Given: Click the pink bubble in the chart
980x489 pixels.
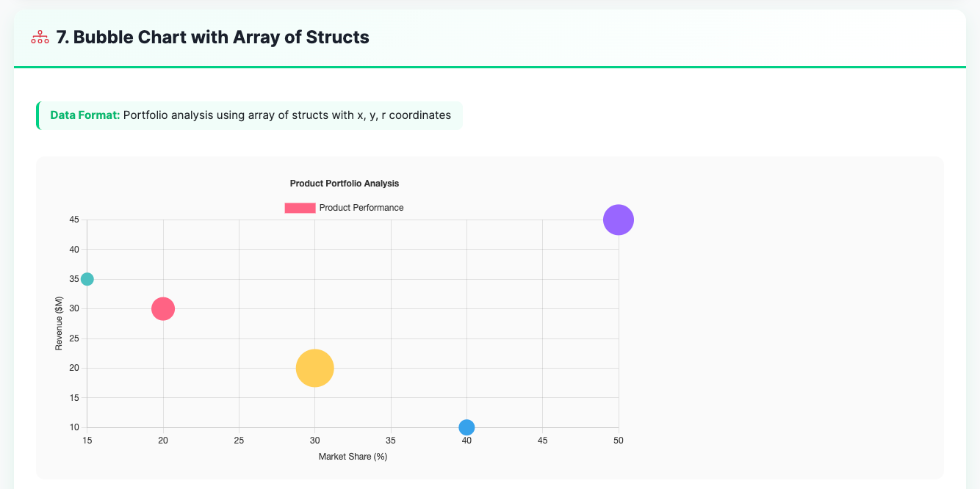Looking at the screenshot, I should pyautogui.click(x=163, y=308).
